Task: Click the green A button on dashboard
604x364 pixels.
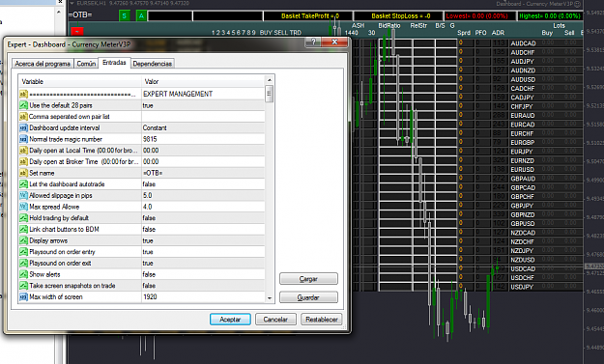Action: [141, 15]
